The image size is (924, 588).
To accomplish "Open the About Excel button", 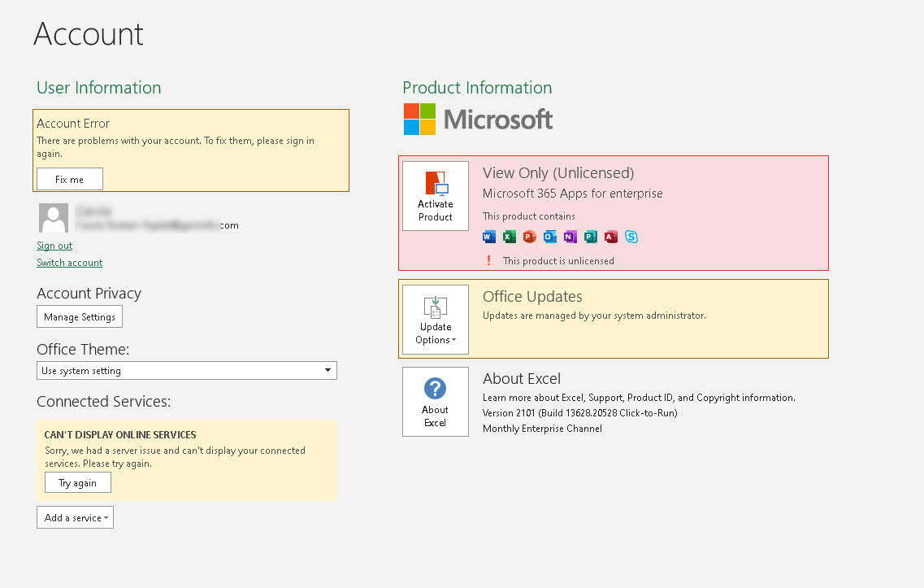I will [436, 402].
